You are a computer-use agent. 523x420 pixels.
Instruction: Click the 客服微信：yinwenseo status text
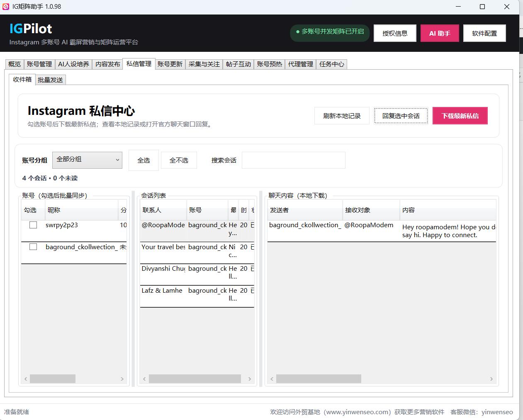482,412
